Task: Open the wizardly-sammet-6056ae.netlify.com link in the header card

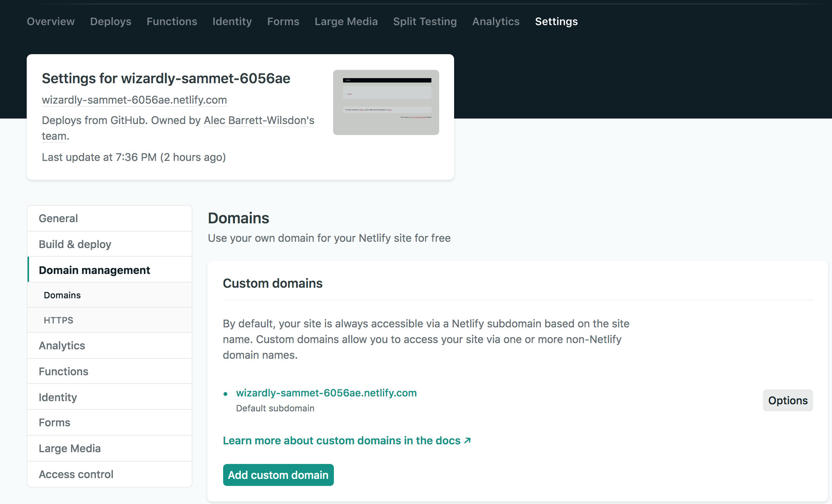Action: click(x=134, y=100)
